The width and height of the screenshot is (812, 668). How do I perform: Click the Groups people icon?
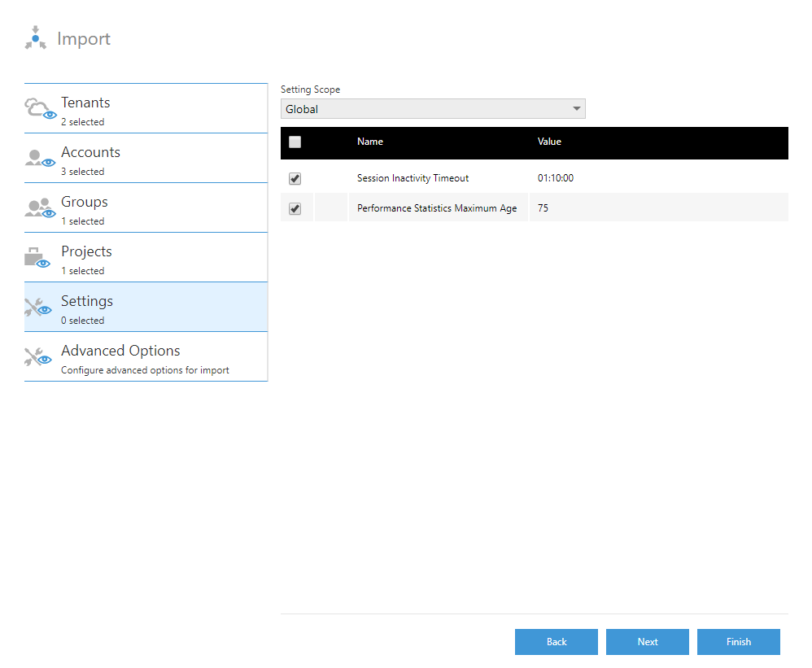(x=39, y=208)
